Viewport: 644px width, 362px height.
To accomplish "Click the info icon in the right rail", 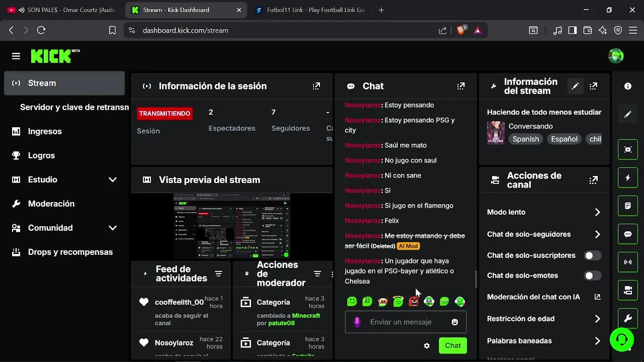I will coord(627,86).
